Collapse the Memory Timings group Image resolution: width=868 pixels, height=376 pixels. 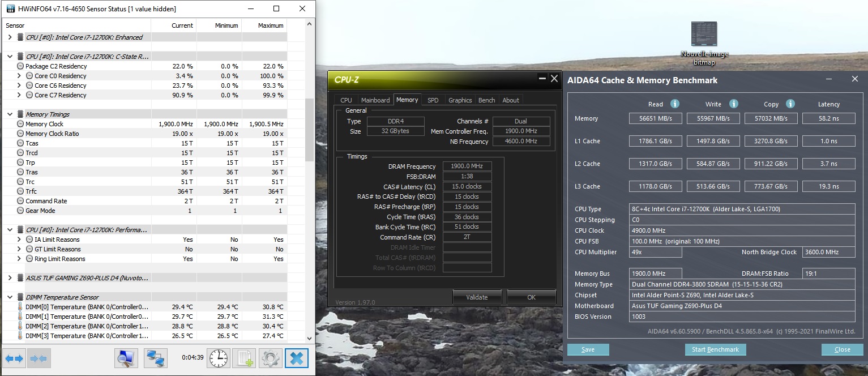pos(10,114)
